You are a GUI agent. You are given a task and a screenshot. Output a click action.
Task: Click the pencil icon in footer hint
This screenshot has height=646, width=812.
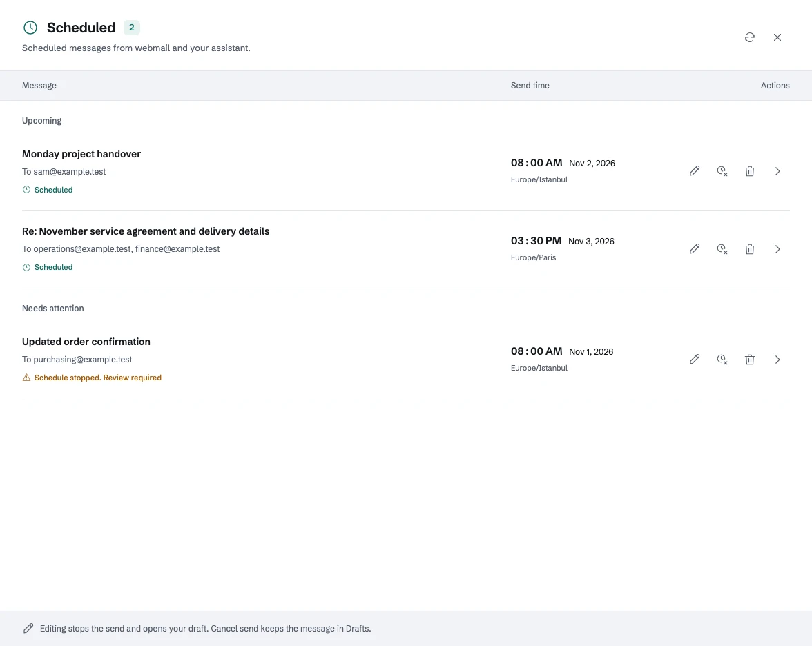coord(28,628)
